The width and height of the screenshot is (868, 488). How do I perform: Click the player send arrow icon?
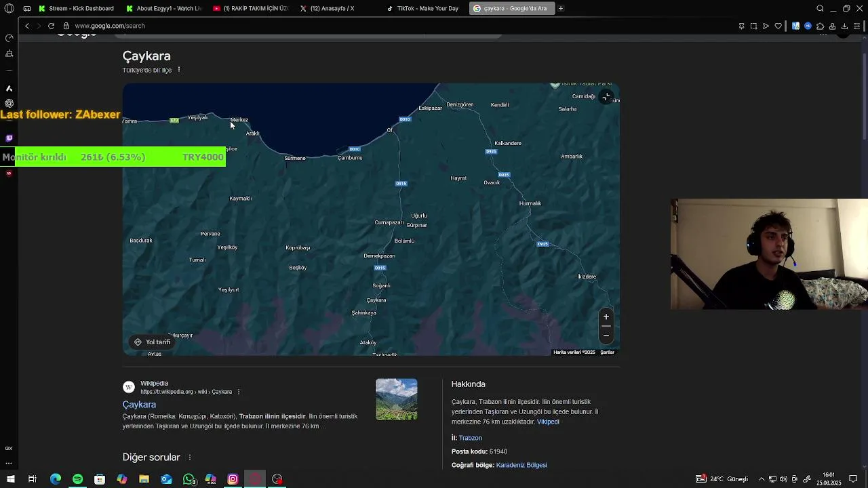(x=766, y=26)
